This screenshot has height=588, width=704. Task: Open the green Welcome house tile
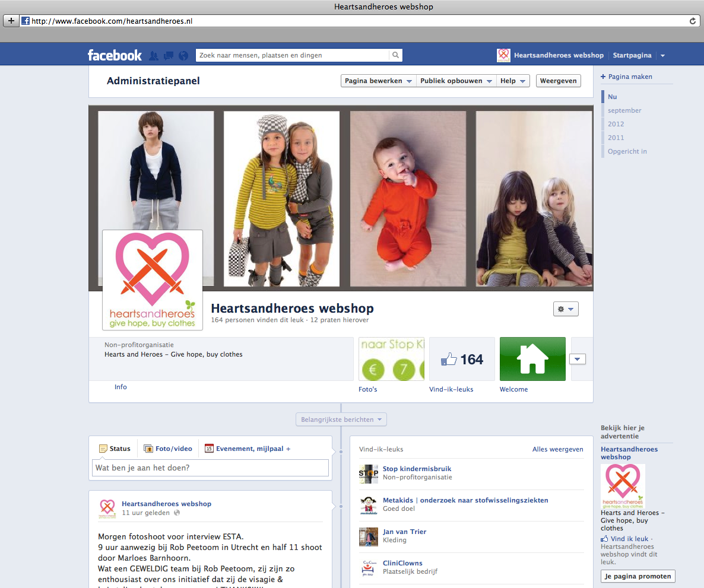pyautogui.click(x=532, y=359)
